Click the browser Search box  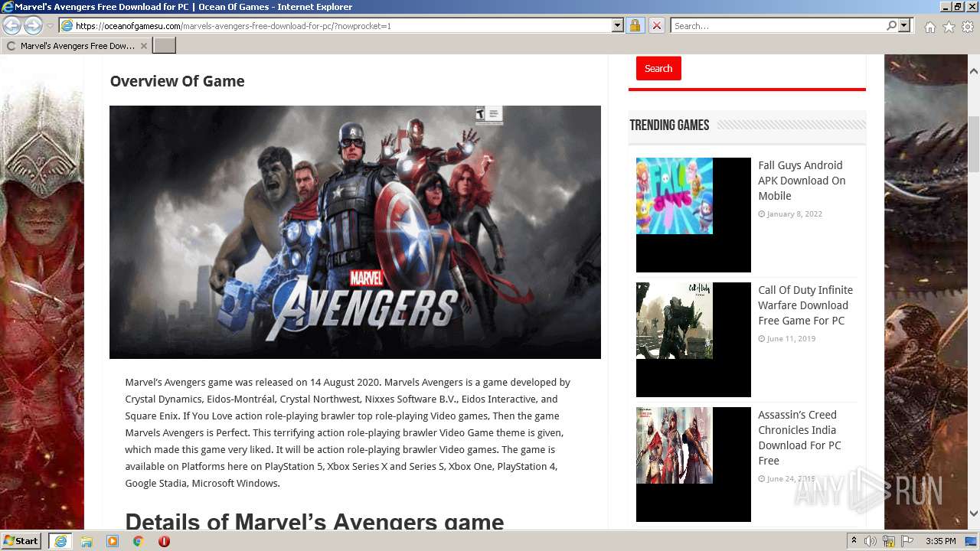click(x=778, y=26)
